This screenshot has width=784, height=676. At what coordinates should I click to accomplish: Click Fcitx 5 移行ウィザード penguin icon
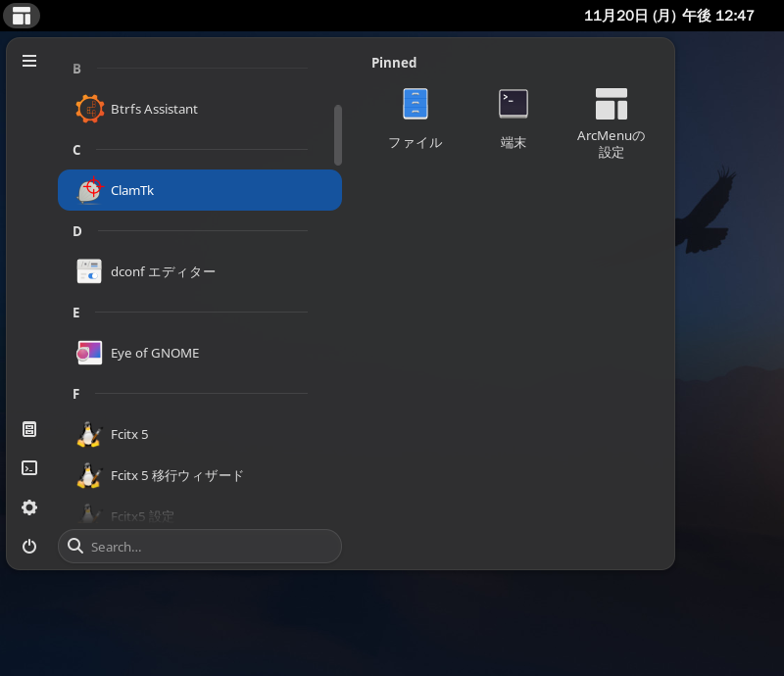click(89, 475)
